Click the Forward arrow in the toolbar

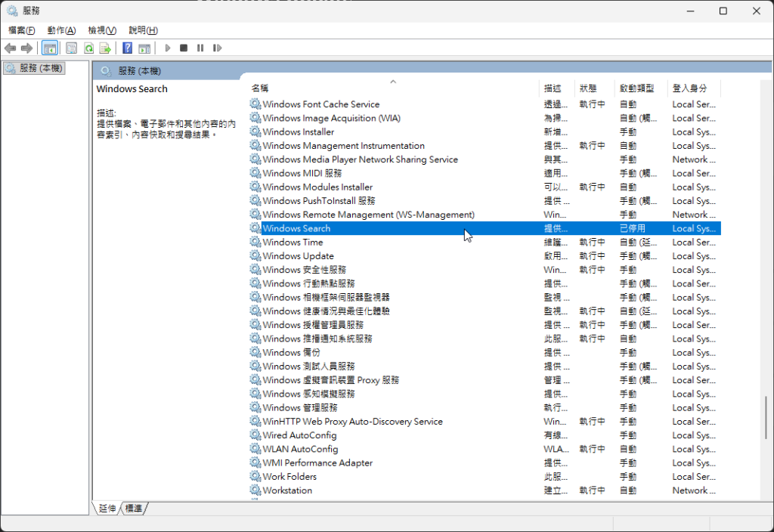click(27, 48)
